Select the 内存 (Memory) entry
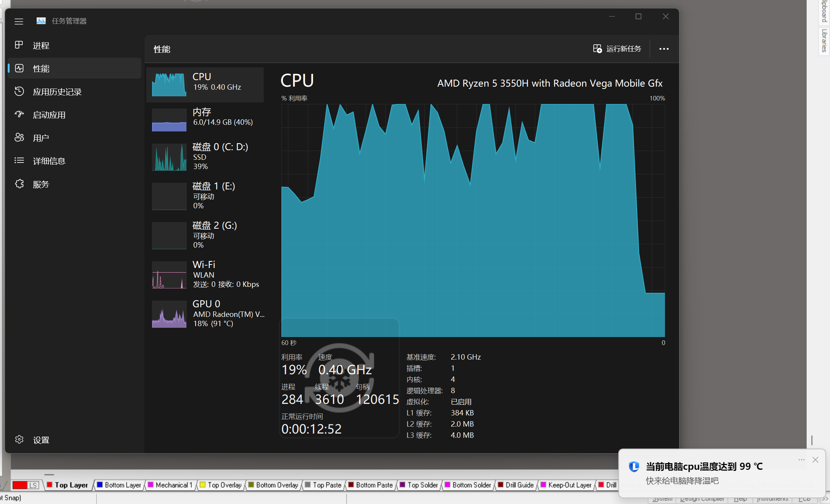 (205, 119)
